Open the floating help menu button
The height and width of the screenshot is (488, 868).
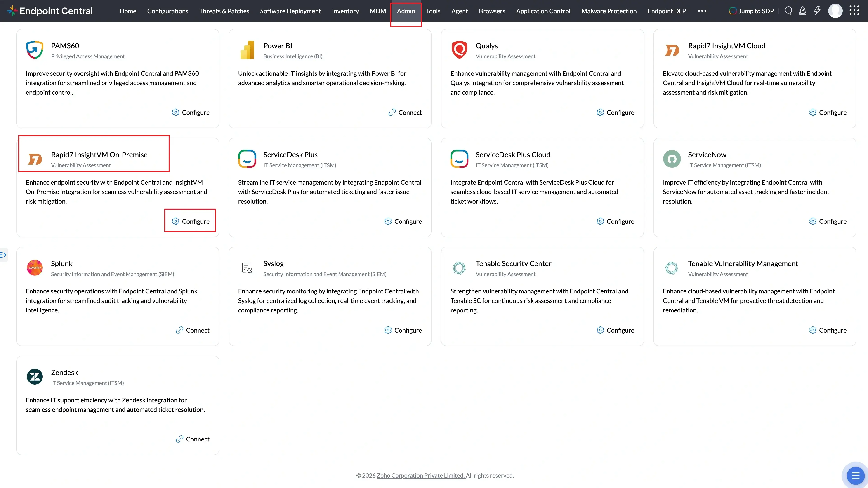coord(855,476)
